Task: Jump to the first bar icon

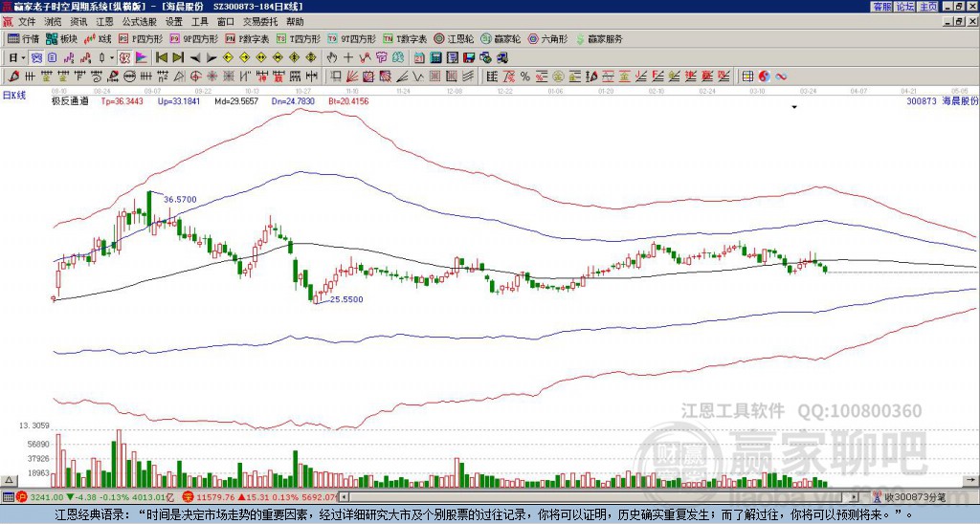Action: point(161,58)
